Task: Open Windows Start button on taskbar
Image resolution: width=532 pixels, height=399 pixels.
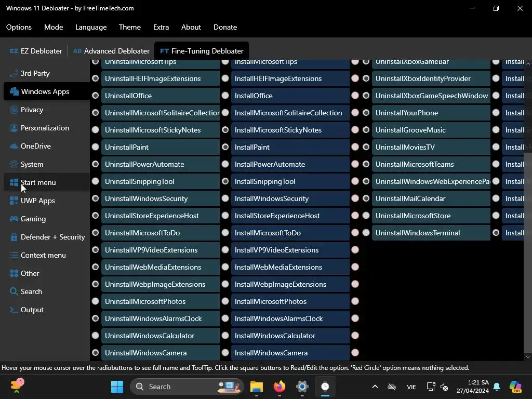Action: 117,387
